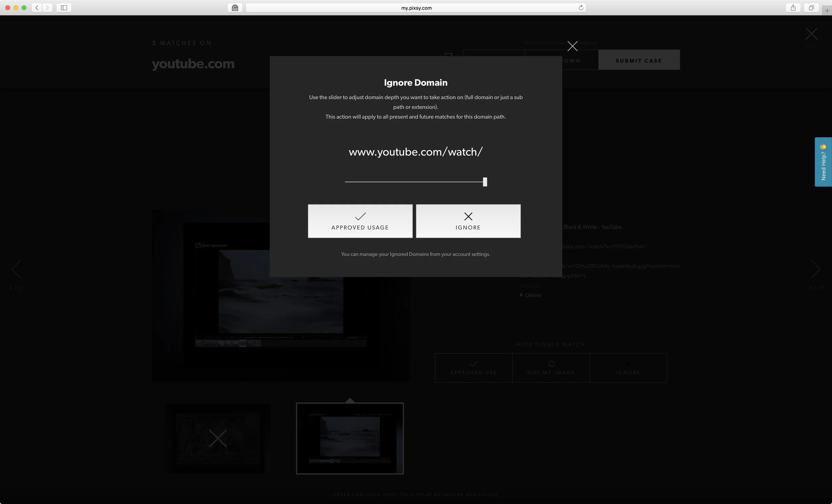Go forward in Safari

coord(47,8)
